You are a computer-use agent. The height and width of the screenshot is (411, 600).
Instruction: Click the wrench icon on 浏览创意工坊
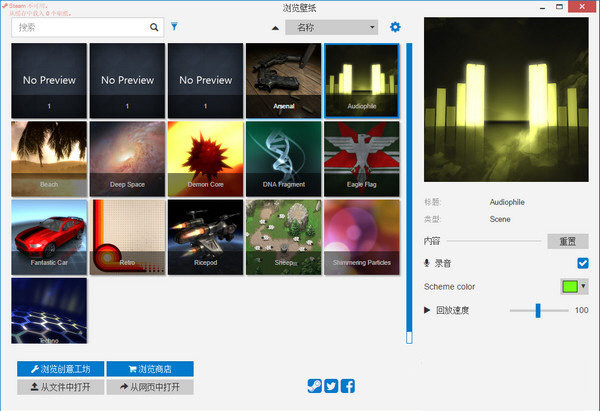35,369
